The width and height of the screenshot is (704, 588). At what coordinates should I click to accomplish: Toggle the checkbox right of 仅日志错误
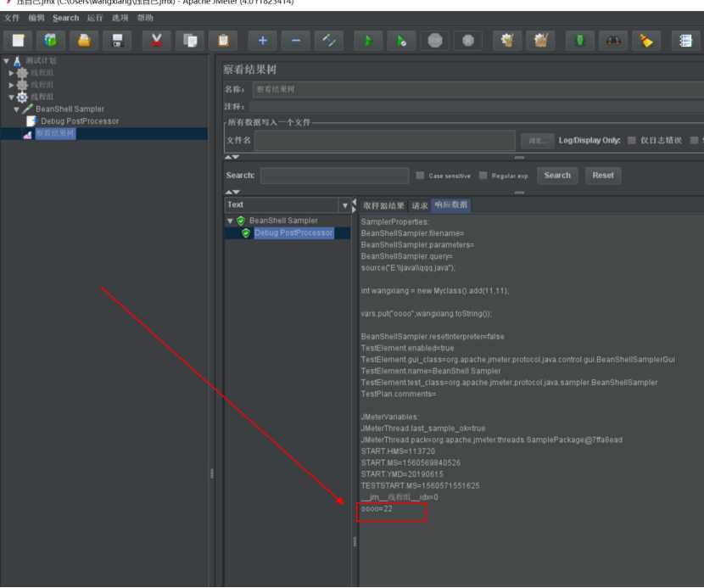(694, 141)
